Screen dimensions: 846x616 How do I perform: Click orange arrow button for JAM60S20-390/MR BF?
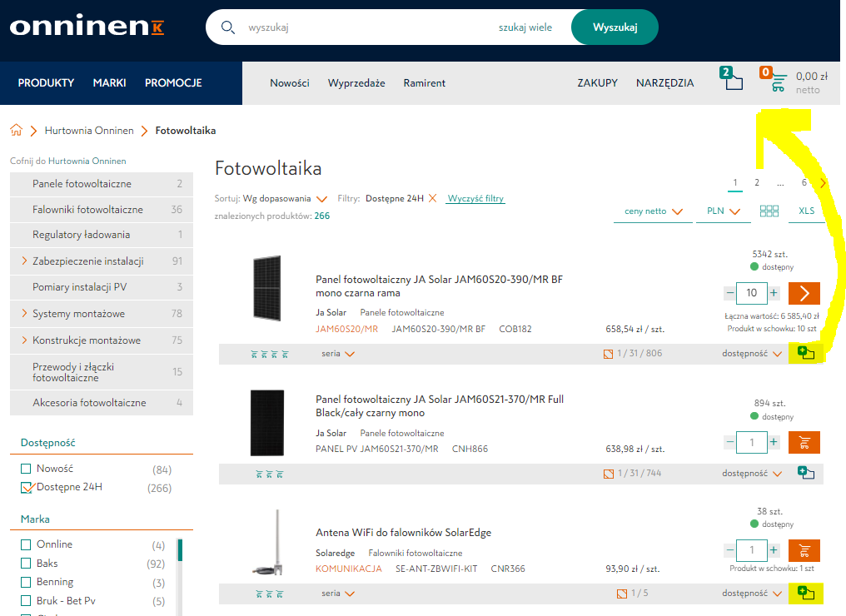(804, 293)
